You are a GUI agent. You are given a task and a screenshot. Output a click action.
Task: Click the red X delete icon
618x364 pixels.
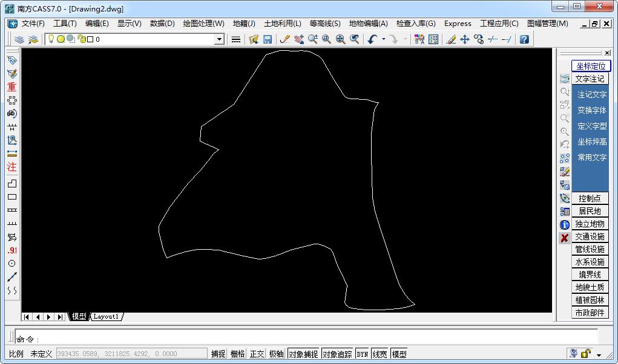(x=564, y=238)
